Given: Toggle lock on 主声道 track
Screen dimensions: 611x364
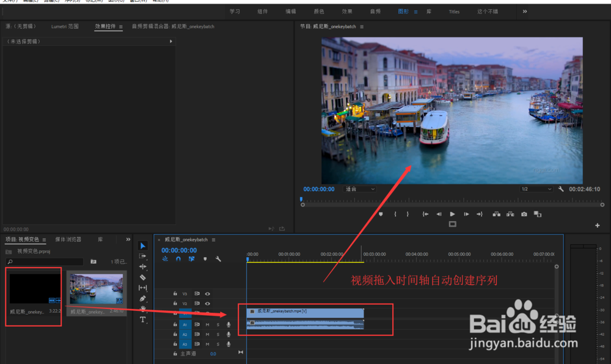Looking at the screenshot, I should 175,354.
